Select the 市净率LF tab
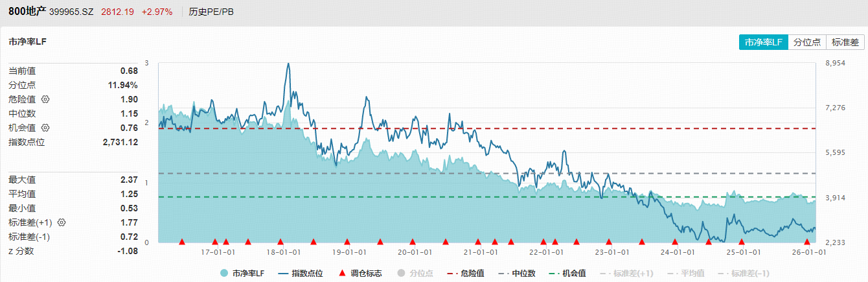This screenshot has height=282, width=868. [764, 42]
